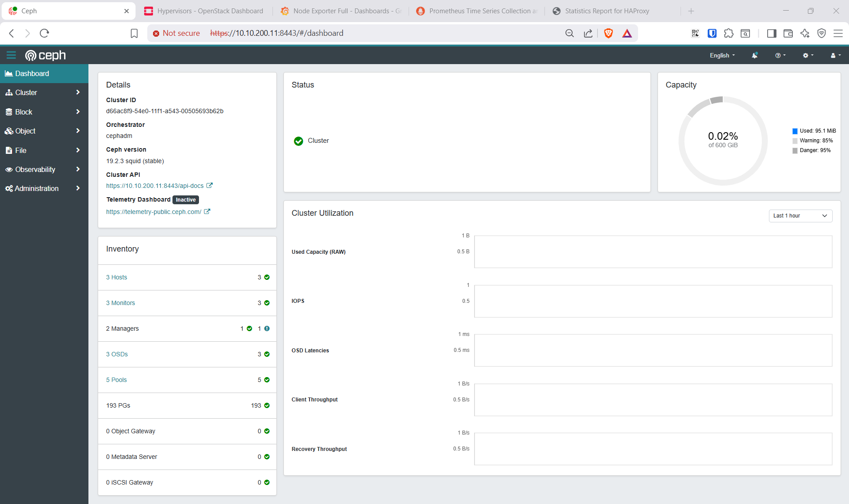This screenshot has height=504, width=849.
Task: Open the dashboard settings gear menu
Action: [808, 55]
